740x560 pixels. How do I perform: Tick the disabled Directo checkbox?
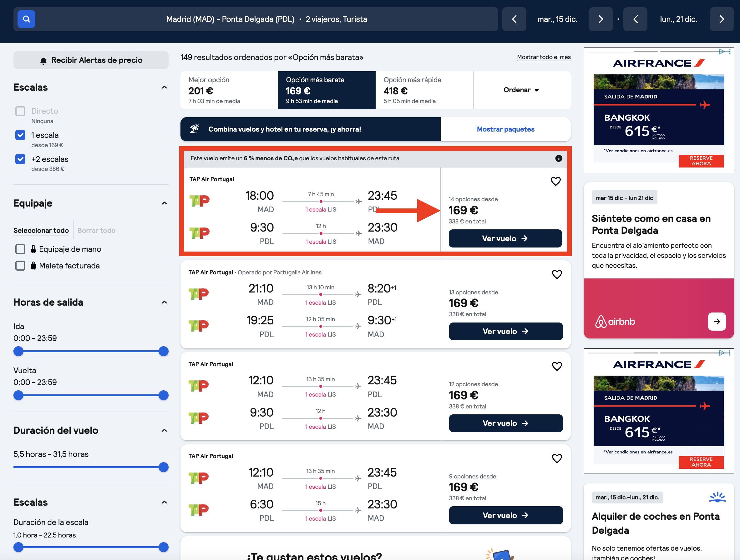tap(20, 111)
